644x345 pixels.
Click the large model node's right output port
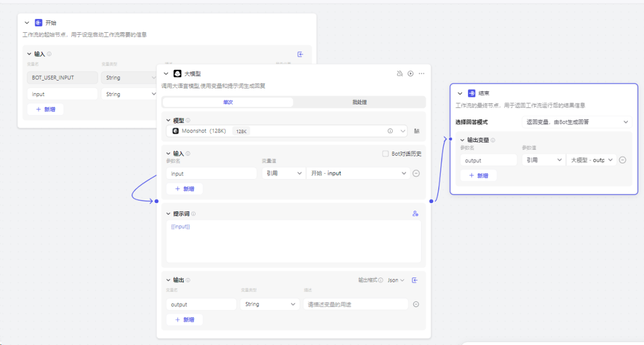pos(431,201)
